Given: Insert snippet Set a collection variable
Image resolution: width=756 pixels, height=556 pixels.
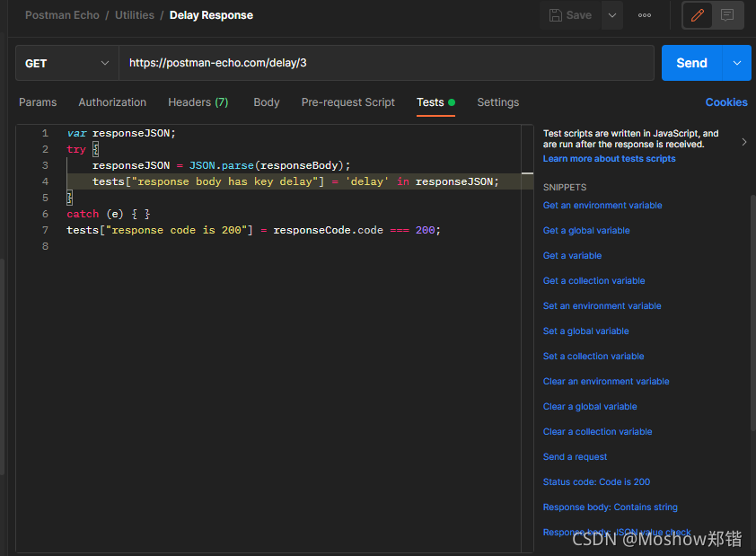Looking at the screenshot, I should click(x=593, y=356).
